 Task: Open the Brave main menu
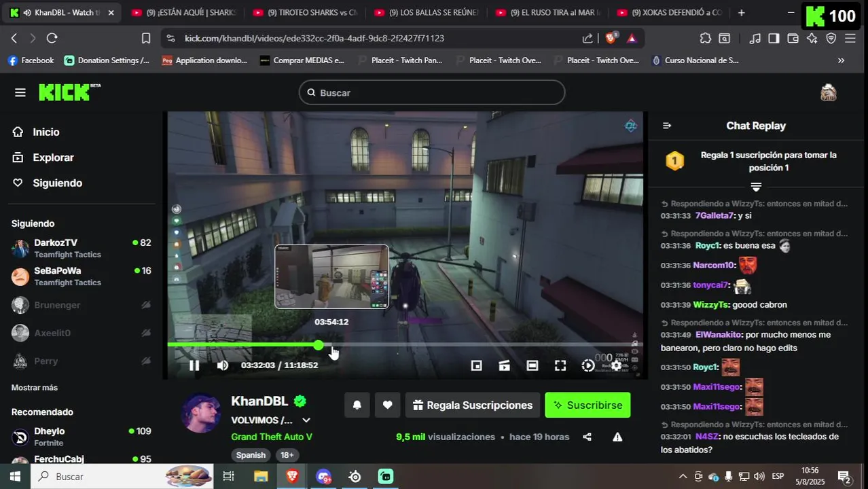point(850,39)
